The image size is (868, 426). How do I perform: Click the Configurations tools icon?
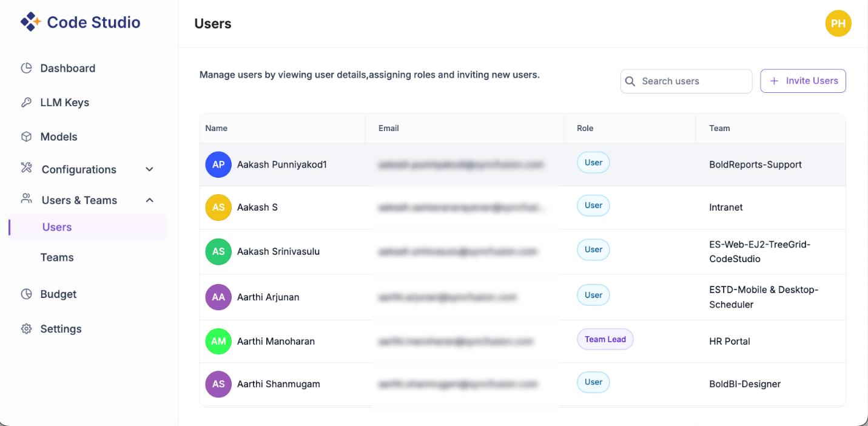[27, 169]
